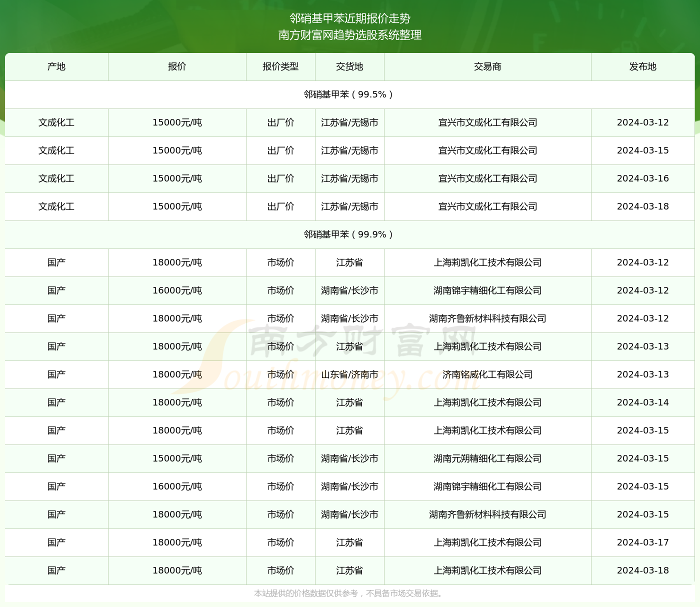The image size is (700, 607).
Task: Select the section heading 邻硝基甲苯（99.9%）
Action: click(349, 234)
